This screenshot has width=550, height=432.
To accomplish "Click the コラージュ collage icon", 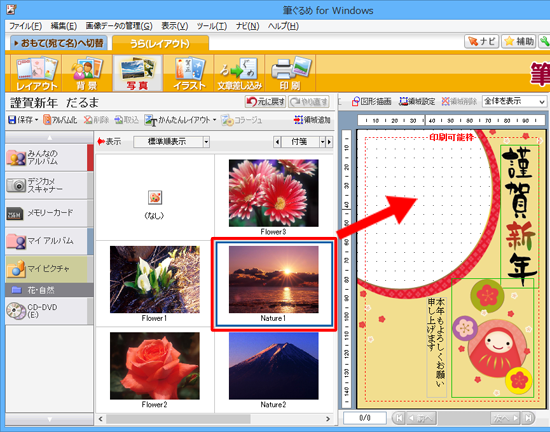I will (241, 120).
